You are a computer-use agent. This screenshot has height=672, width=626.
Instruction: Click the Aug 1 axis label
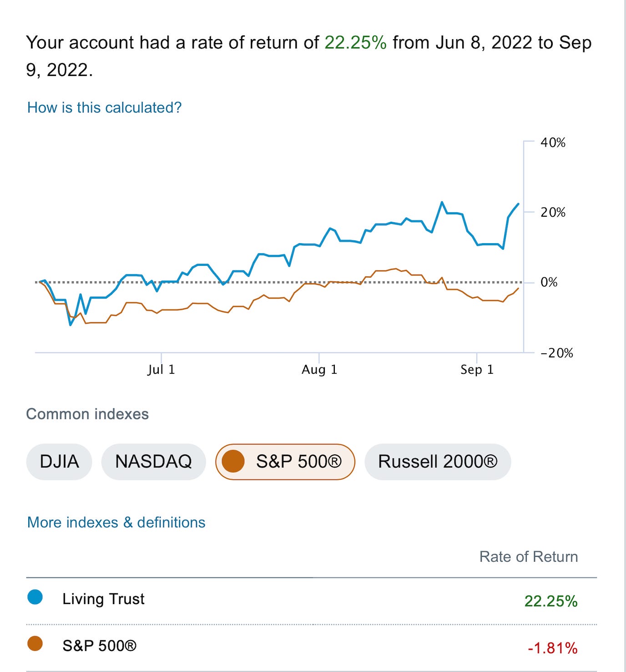click(319, 369)
